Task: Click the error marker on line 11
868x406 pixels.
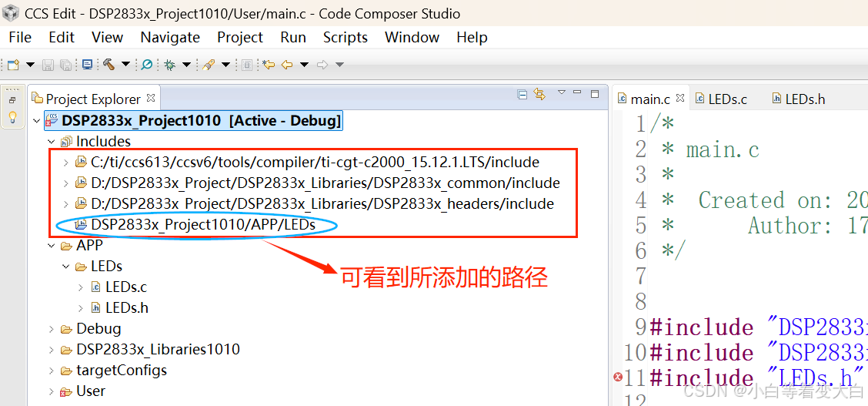Action: pos(618,377)
